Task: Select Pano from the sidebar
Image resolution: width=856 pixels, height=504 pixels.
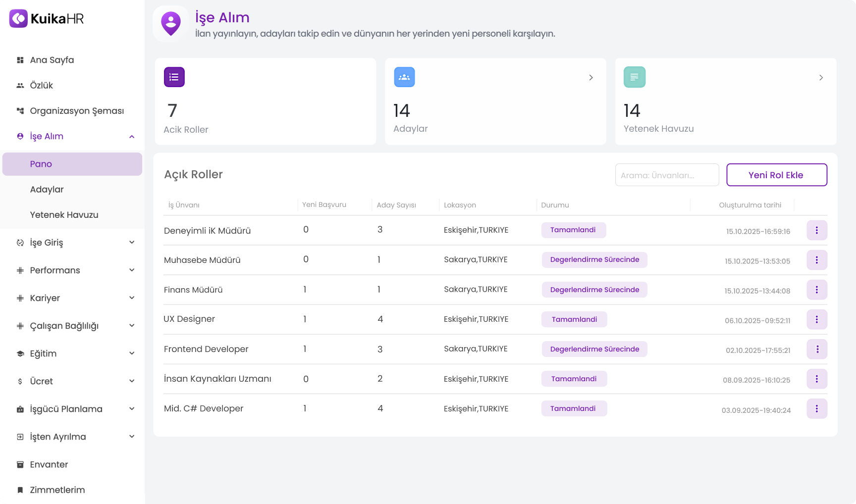Action: tap(41, 164)
